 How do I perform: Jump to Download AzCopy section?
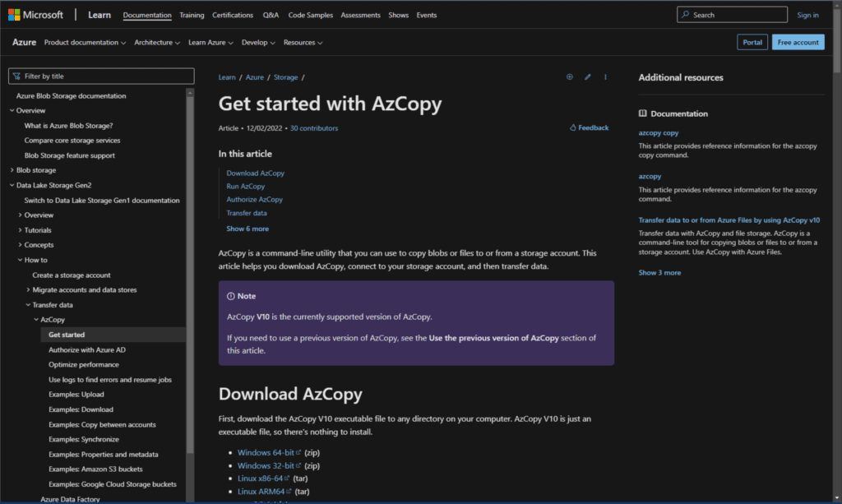(x=255, y=173)
